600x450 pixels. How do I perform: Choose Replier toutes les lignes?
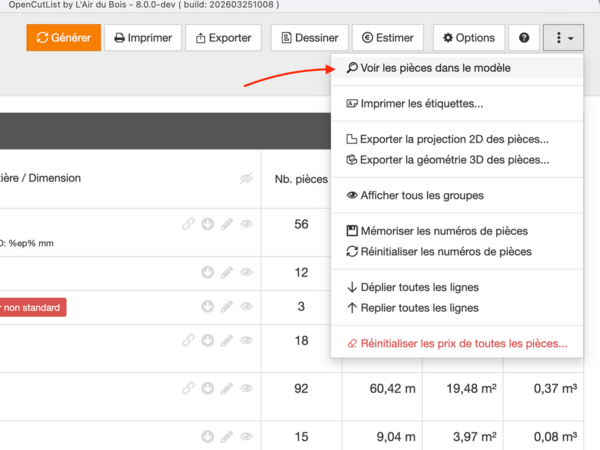pyautogui.click(x=411, y=308)
